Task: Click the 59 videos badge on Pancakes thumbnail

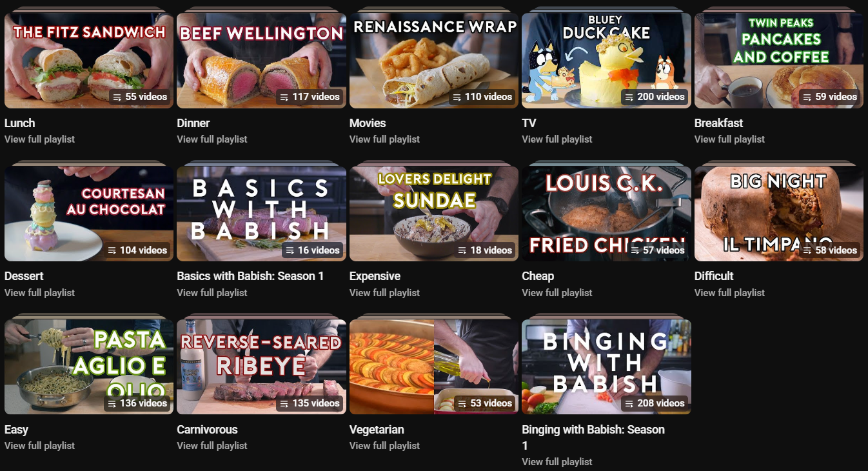Action: [x=829, y=97]
